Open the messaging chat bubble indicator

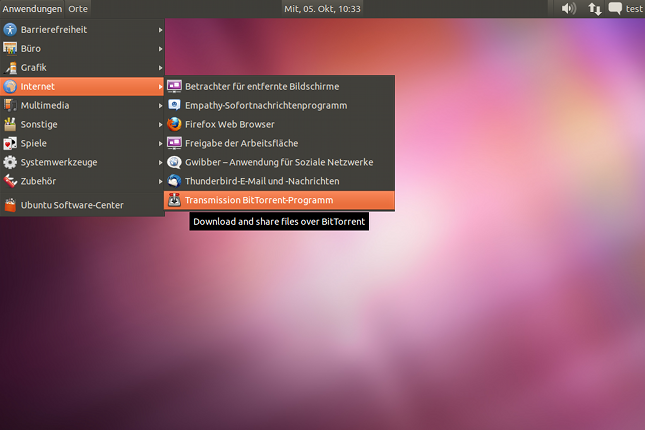[615, 8]
